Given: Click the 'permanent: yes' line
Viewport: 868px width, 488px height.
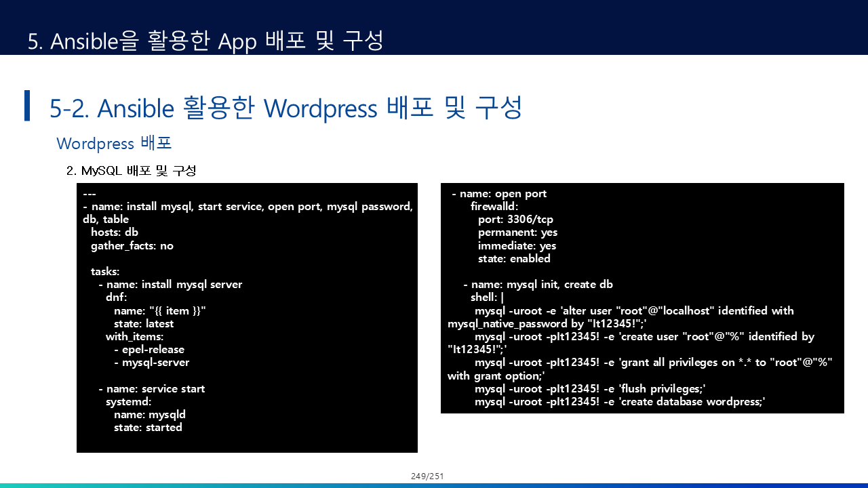Looking at the screenshot, I should (x=517, y=232).
